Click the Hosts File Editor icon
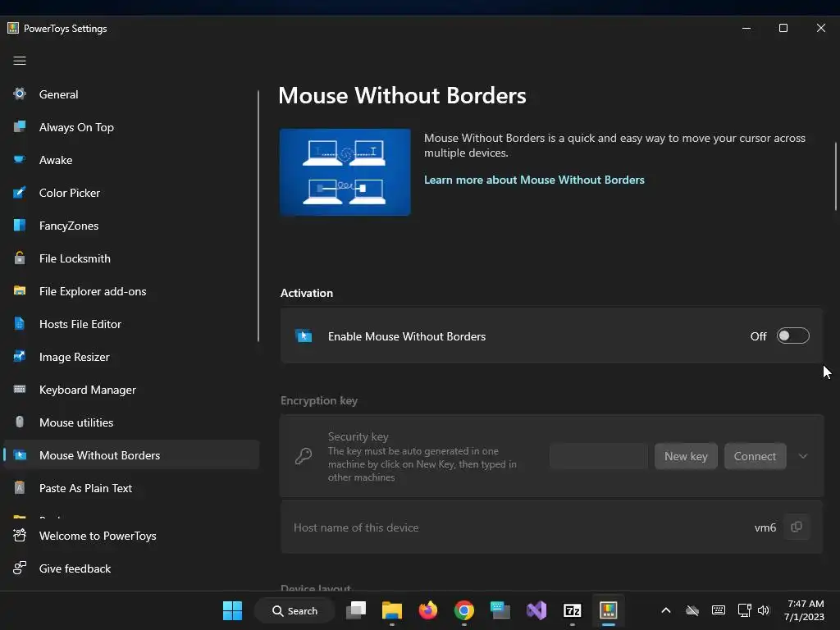 (x=20, y=323)
